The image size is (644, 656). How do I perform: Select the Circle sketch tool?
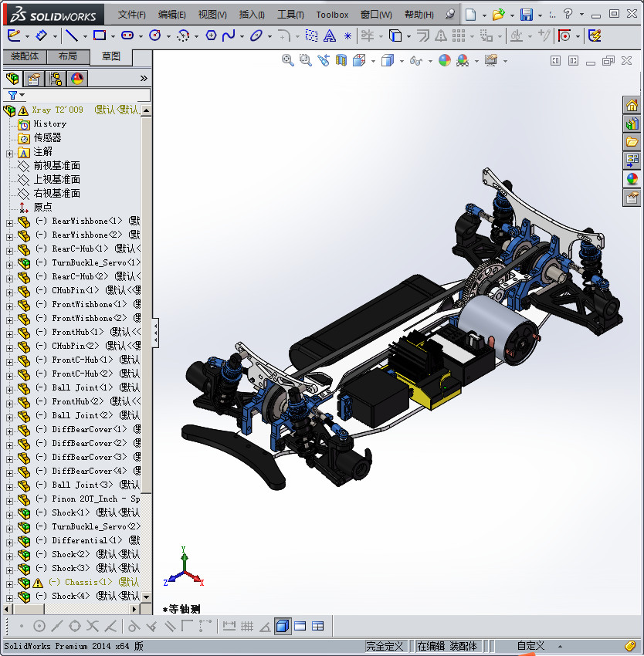pos(155,36)
